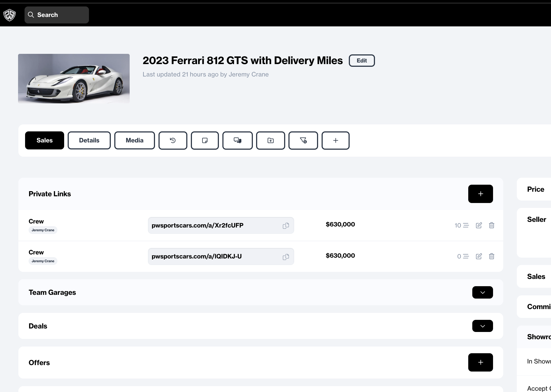
Task: Expand the Deals section
Action: [x=482, y=326]
